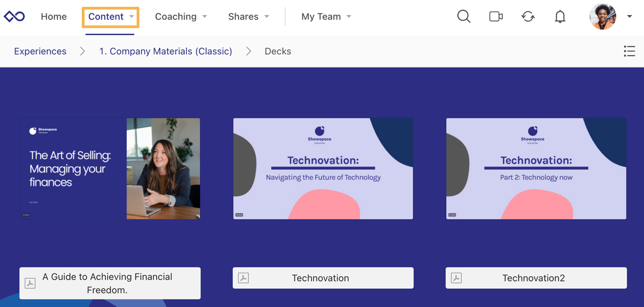Open the Art of Selling deck thumbnail
Image resolution: width=644 pixels, height=307 pixels.
[x=110, y=169]
